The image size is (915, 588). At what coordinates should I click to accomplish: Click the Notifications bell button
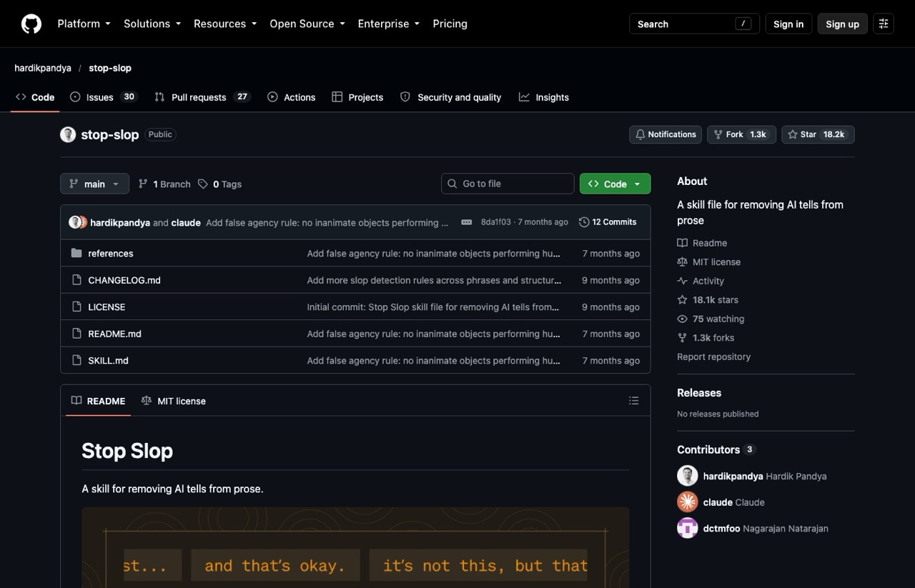(666, 134)
